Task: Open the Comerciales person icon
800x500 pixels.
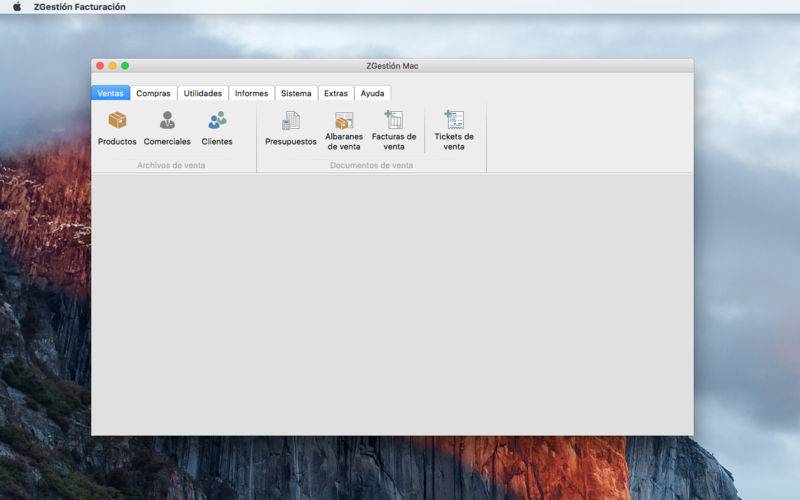Action: 167,120
